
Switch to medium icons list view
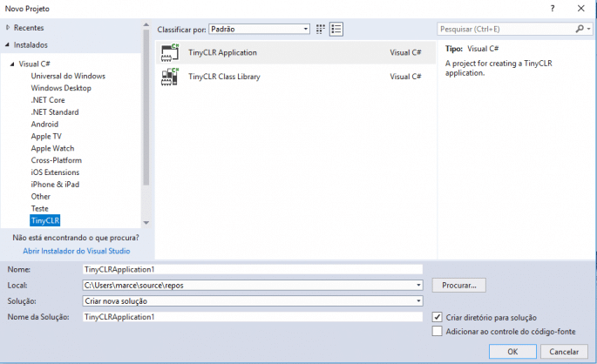pos(336,29)
